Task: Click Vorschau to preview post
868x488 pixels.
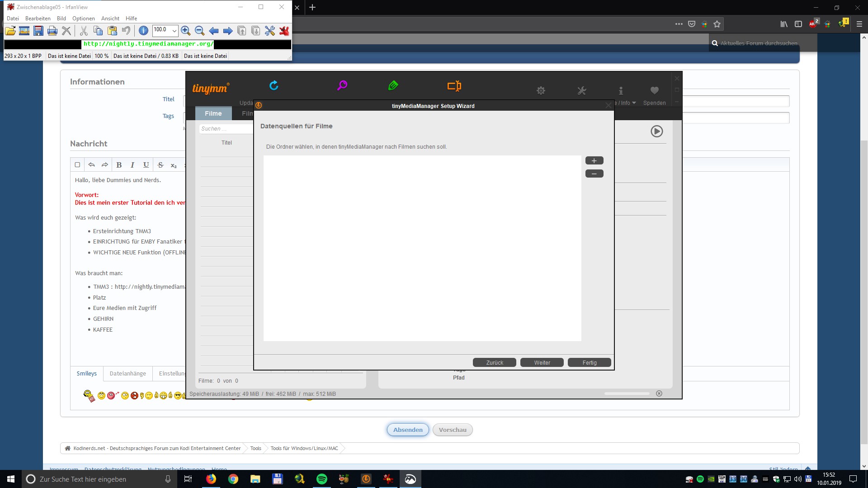Action: point(453,430)
